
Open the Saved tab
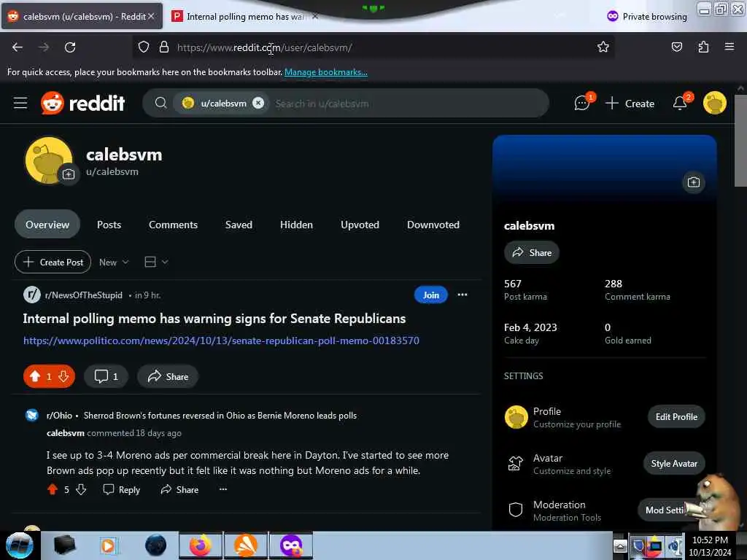coord(239,225)
